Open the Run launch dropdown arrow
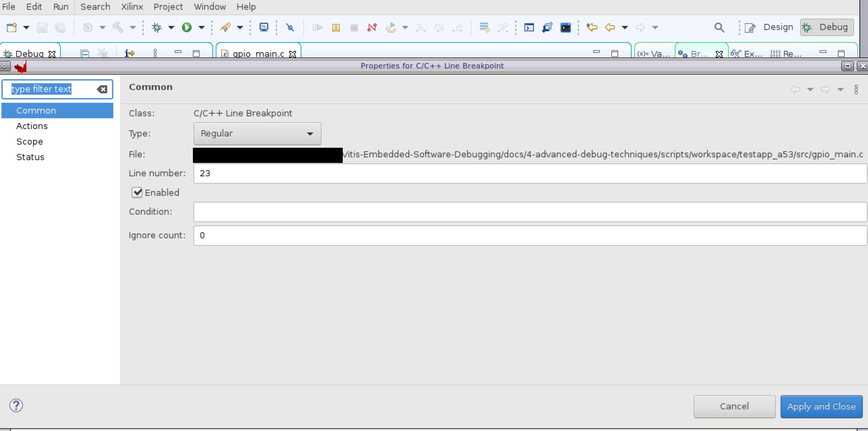The image size is (868, 431). pos(202,27)
